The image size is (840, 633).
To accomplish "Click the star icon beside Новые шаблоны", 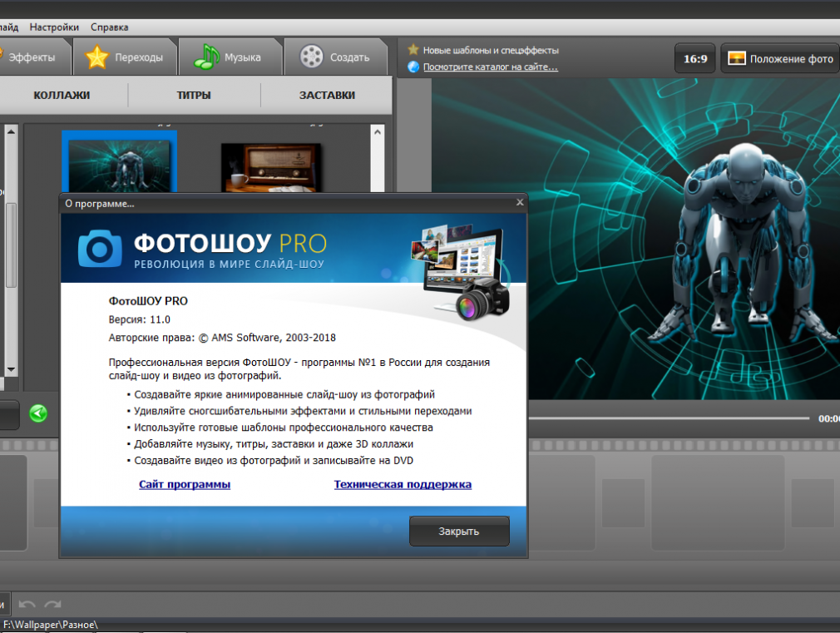I will point(413,50).
